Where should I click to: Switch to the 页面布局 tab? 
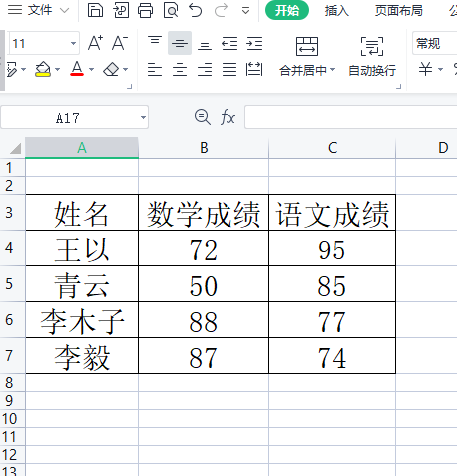(399, 11)
